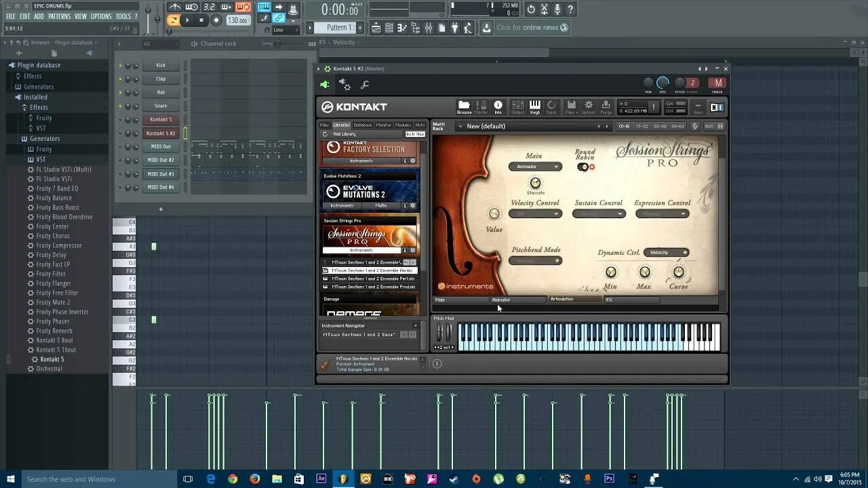Open plugin wrapper wrench settings
The width and height of the screenshot is (868, 488).
click(x=365, y=85)
